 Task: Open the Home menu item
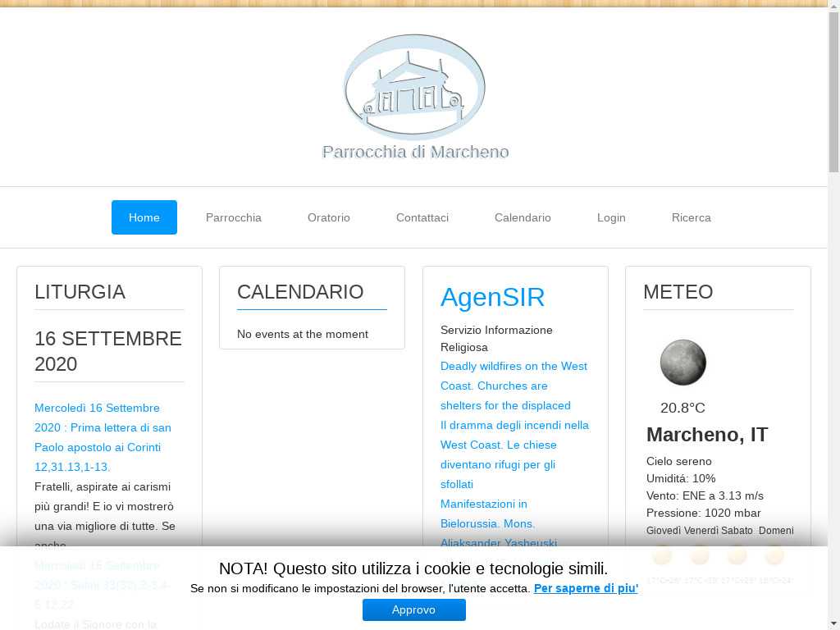(x=144, y=217)
